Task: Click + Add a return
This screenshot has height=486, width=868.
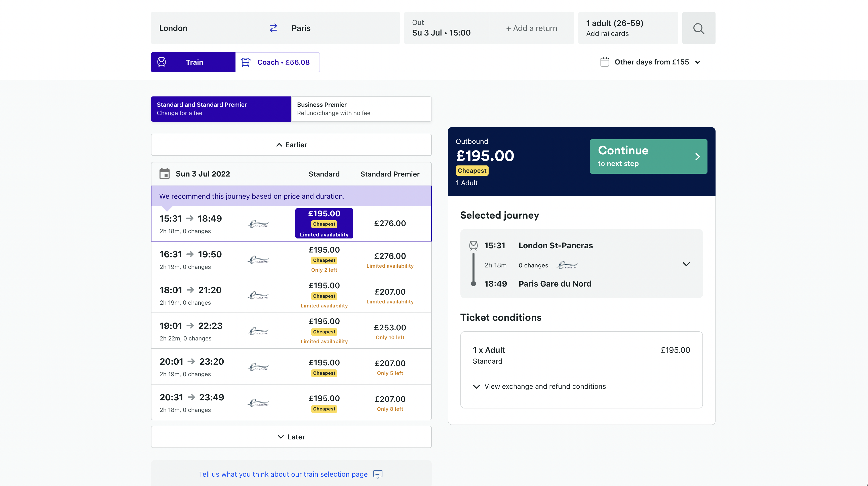Action: click(x=531, y=28)
